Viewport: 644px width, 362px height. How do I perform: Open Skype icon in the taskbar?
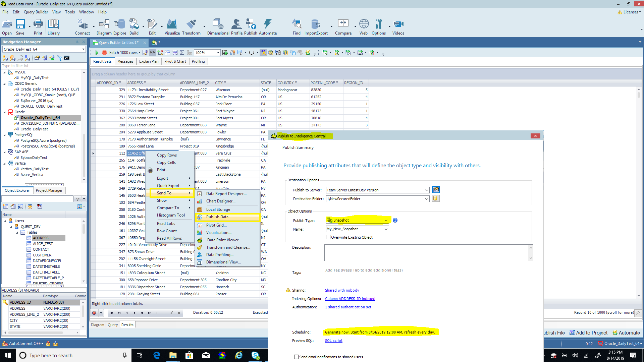[255, 355]
